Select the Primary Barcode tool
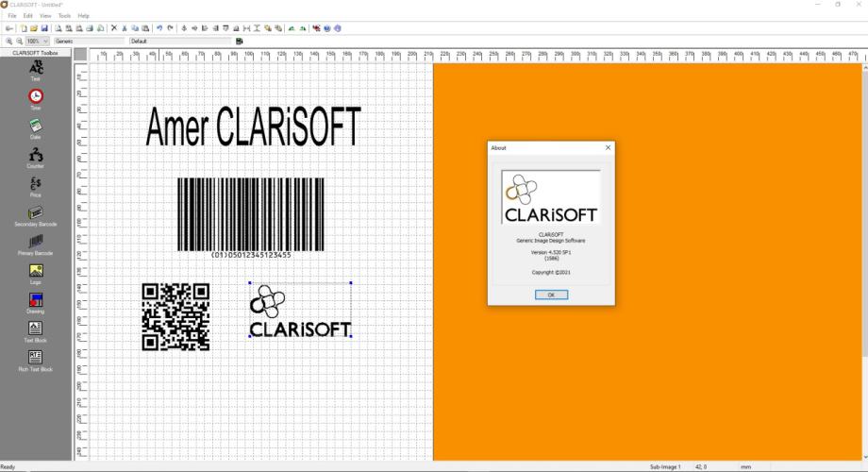The height and width of the screenshot is (472, 868). click(x=36, y=244)
